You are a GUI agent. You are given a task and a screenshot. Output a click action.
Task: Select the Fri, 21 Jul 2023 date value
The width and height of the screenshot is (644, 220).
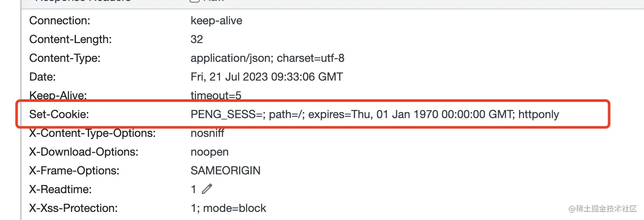pyautogui.click(x=267, y=77)
